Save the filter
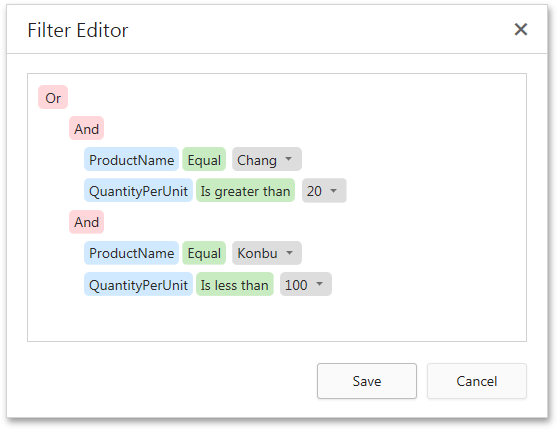This screenshot has height=430, width=558. (x=367, y=381)
